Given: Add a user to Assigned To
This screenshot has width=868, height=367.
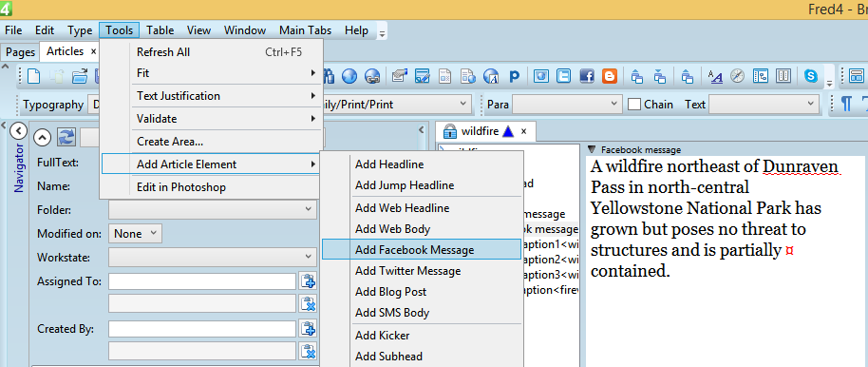Looking at the screenshot, I should pyautogui.click(x=308, y=281).
